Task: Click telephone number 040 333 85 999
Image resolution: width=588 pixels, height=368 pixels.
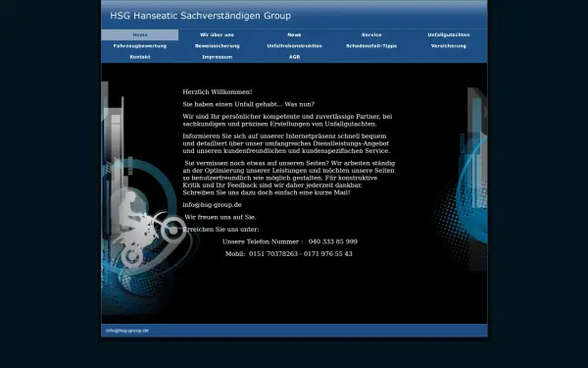Action: 333,241
